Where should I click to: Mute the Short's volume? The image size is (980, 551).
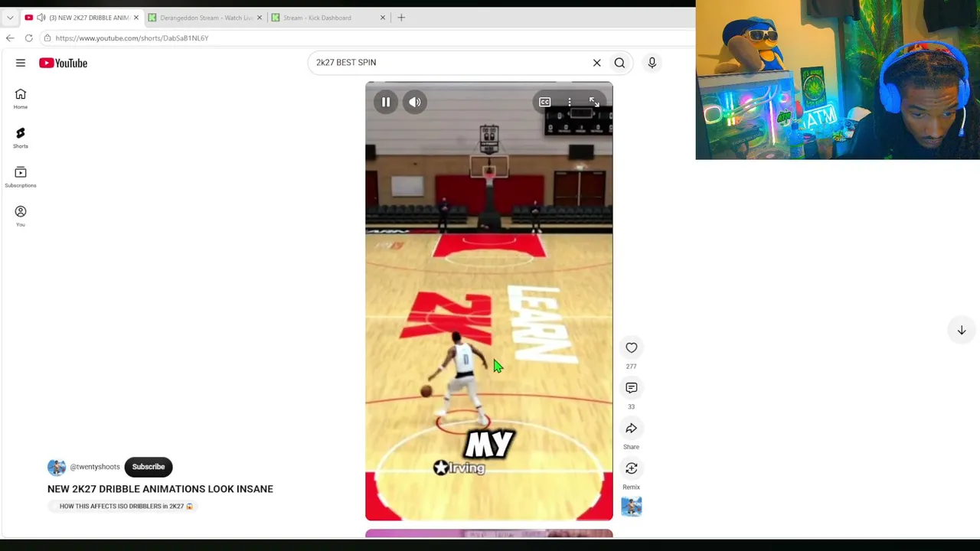click(x=415, y=102)
